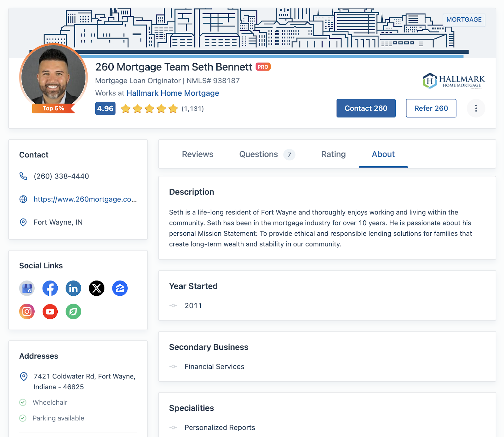The height and width of the screenshot is (437, 504).
Task: Open the three-dot more options menu
Action: [x=476, y=108]
